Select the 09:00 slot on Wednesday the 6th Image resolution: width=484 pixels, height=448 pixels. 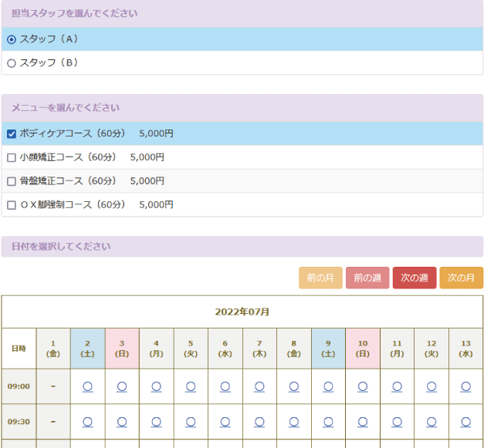click(225, 386)
